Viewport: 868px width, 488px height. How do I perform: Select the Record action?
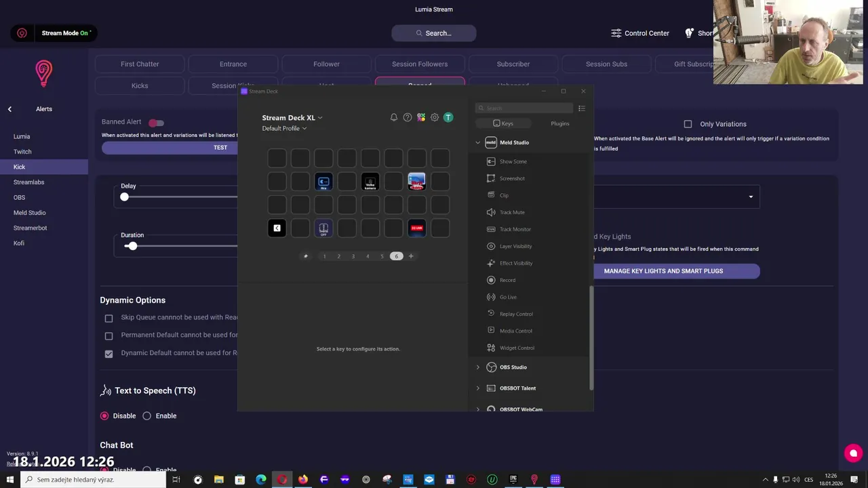[x=507, y=280]
